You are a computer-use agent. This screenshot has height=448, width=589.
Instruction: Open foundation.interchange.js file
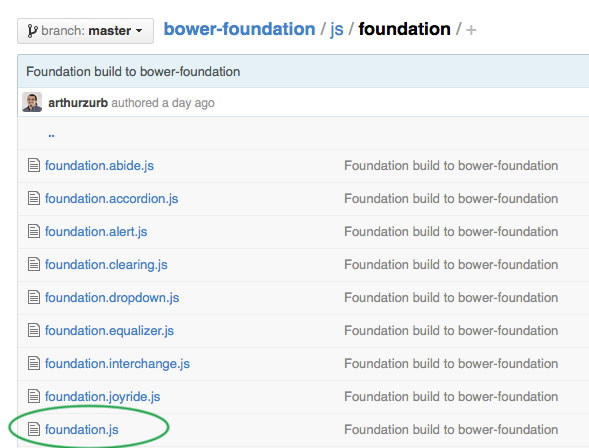pyautogui.click(x=117, y=364)
